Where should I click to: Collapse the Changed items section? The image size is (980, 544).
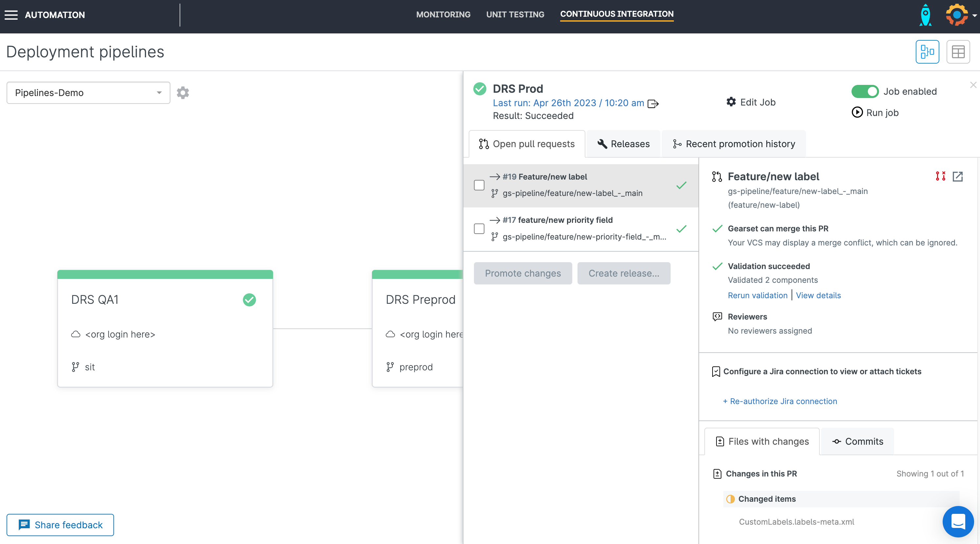point(767,499)
